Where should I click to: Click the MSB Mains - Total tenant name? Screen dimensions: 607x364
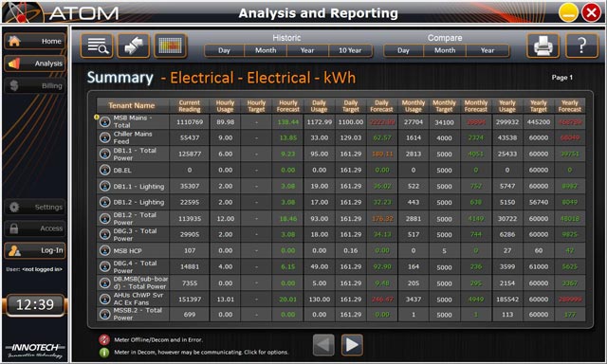(133, 121)
